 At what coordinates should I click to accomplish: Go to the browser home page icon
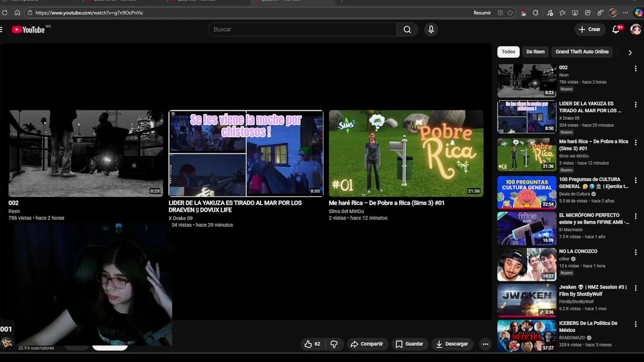pyautogui.click(x=17, y=13)
